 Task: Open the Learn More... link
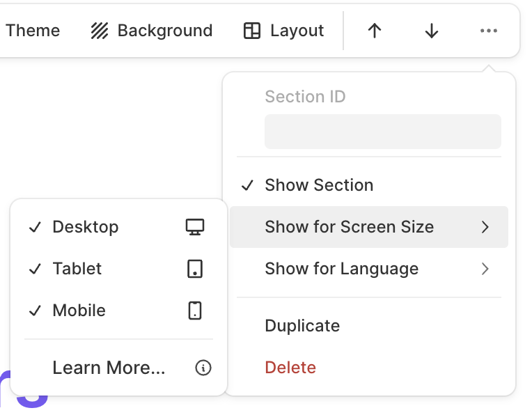[109, 368]
